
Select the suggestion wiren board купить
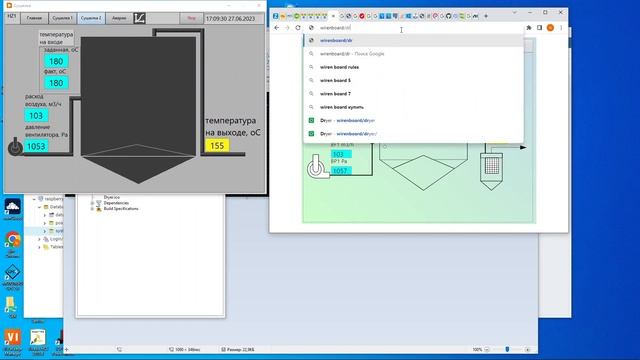coord(413,107)
